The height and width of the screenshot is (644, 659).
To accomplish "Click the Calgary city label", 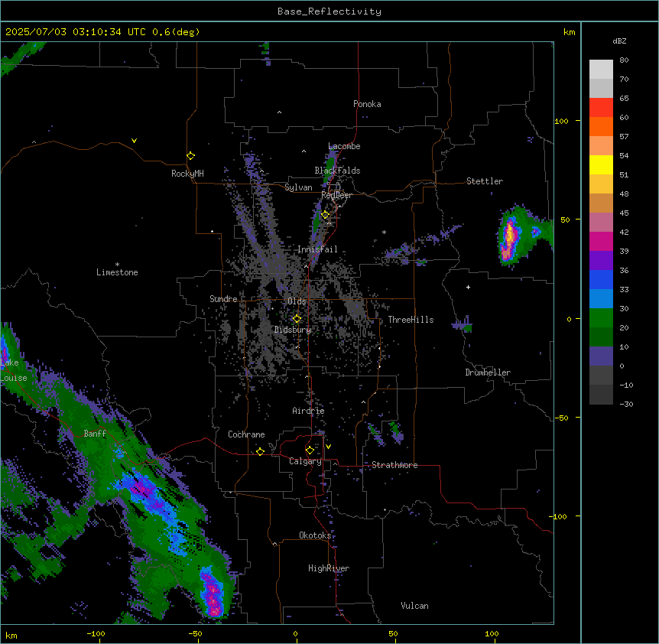I will pyautogui.click(x=305, y=461).
